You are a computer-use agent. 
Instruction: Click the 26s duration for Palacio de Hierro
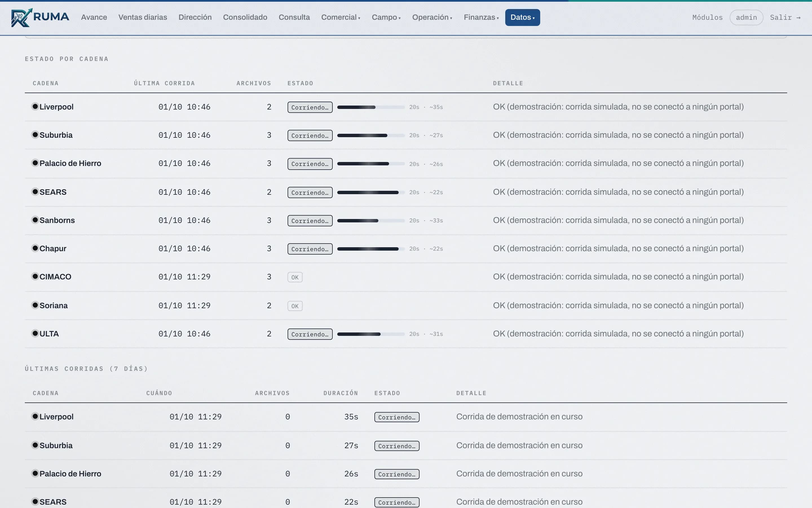click(x=351, y=474)
